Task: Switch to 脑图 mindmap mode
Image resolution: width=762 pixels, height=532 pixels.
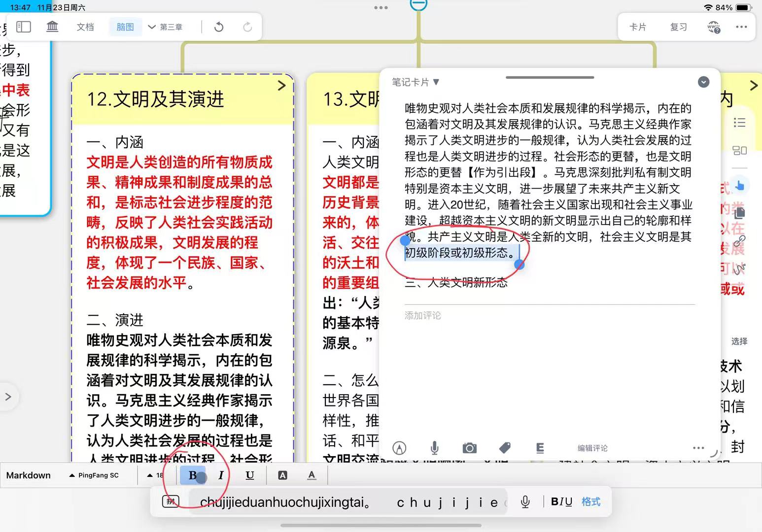Action: 125,27
